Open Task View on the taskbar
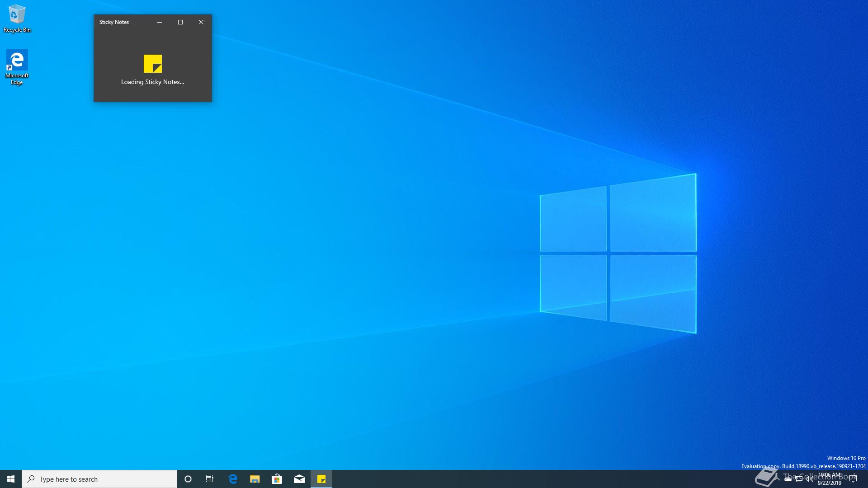 click(x=210, y=479)
